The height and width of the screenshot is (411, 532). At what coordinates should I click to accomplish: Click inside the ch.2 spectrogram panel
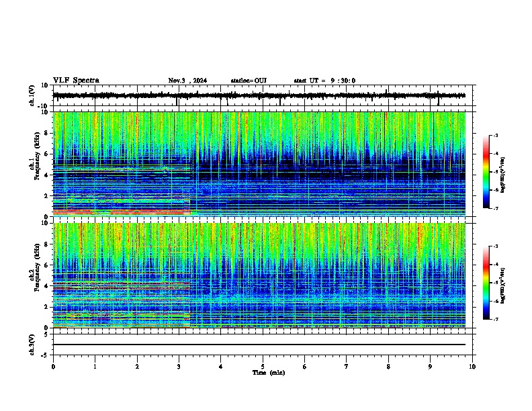[259, 275]
